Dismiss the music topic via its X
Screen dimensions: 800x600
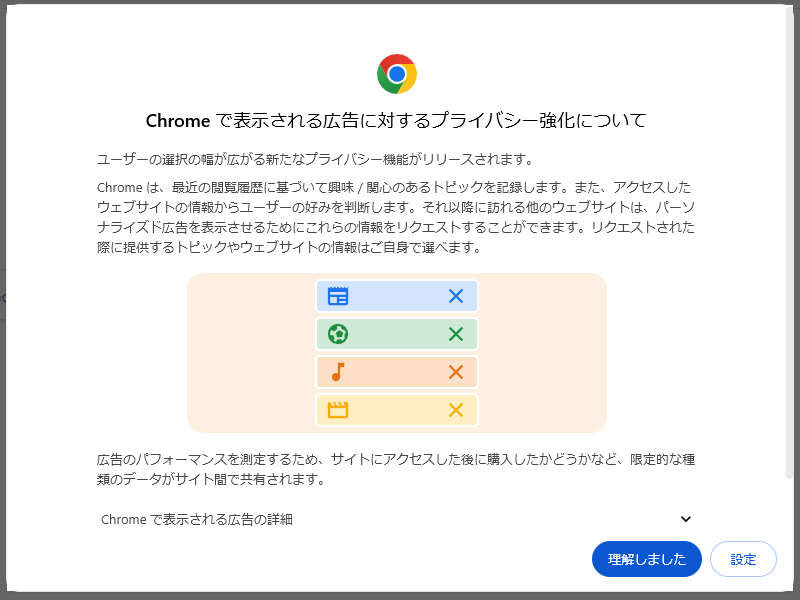tap(456, 372)
